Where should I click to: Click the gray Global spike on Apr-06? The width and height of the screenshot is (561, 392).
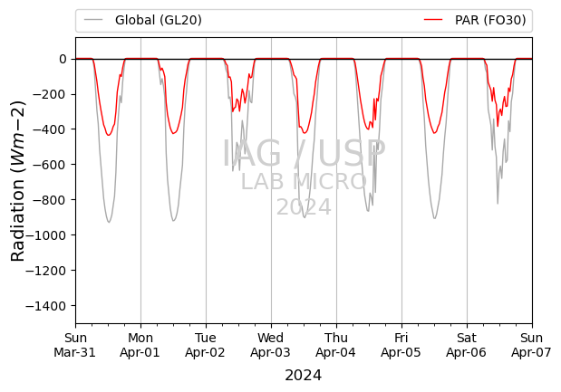498,204
